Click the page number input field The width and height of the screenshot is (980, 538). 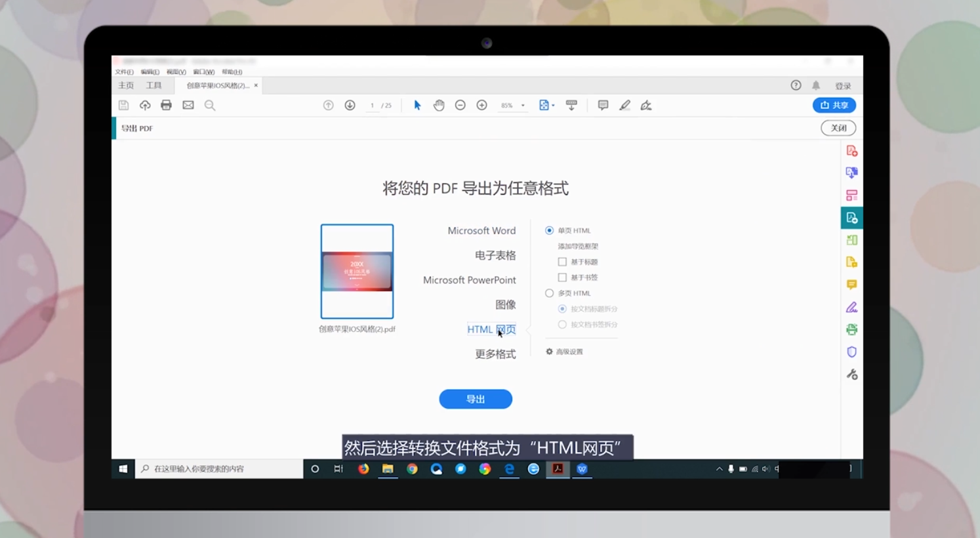pos(372,105)
